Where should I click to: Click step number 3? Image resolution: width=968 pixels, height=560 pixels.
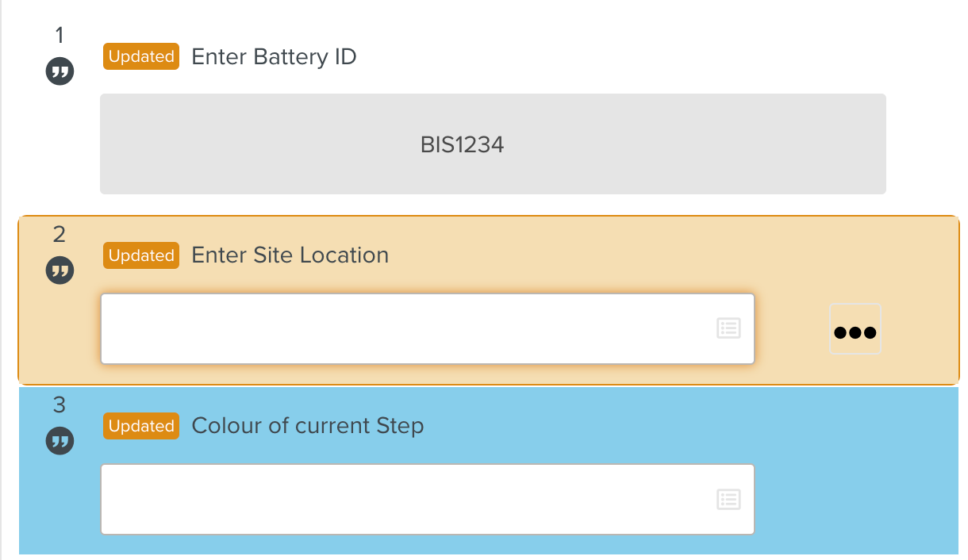coord(60,405)
